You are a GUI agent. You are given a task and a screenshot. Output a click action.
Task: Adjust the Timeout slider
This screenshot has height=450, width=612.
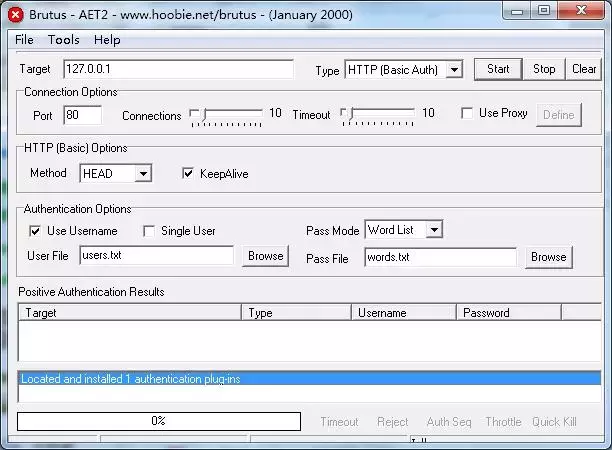click(x=377, y=116)
